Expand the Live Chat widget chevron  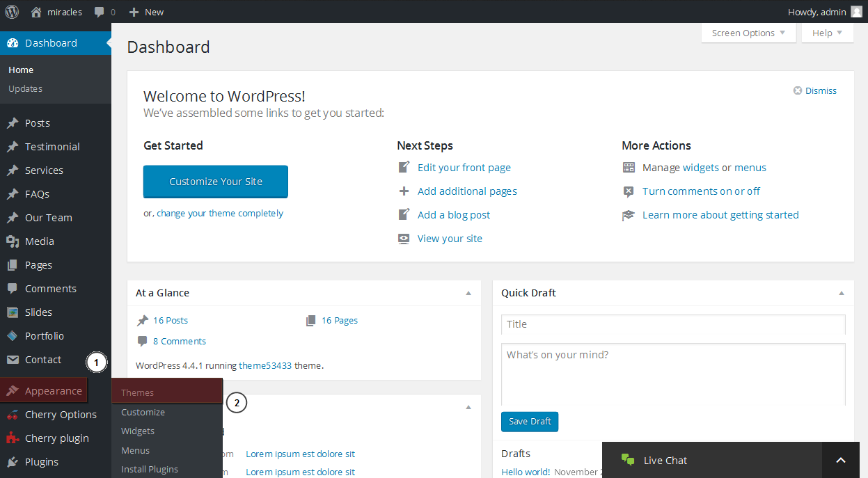(841, 460)
